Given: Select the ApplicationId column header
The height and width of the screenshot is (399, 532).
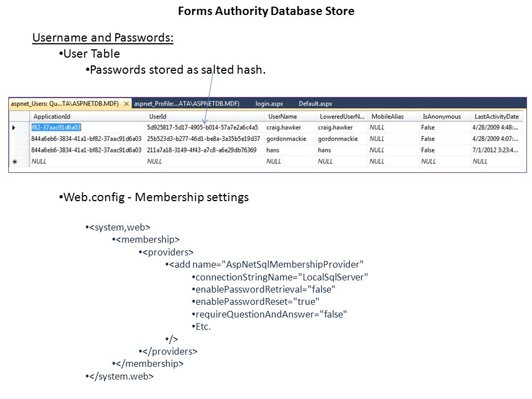Looking at the screenshot, I should coord(88,116).
